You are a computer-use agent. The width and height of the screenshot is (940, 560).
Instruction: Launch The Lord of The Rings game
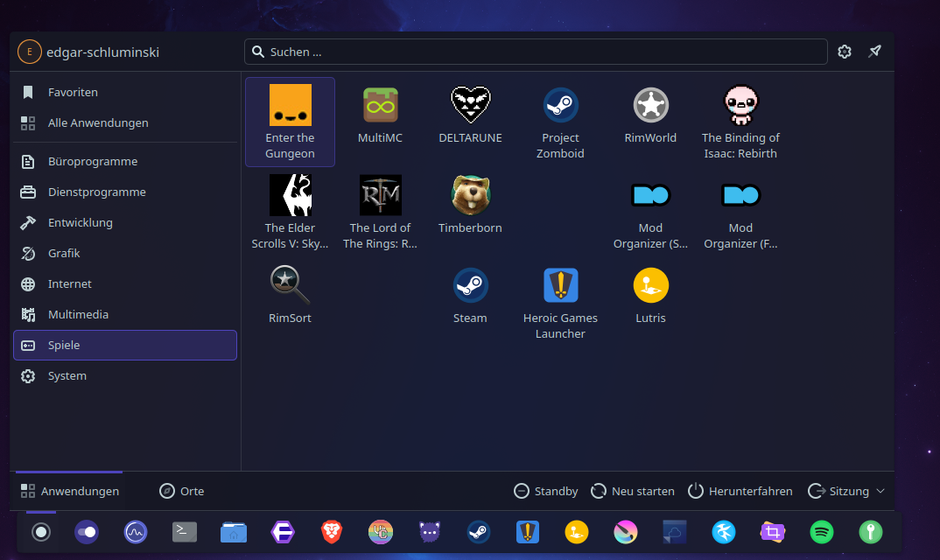click(x=380, y=212)
